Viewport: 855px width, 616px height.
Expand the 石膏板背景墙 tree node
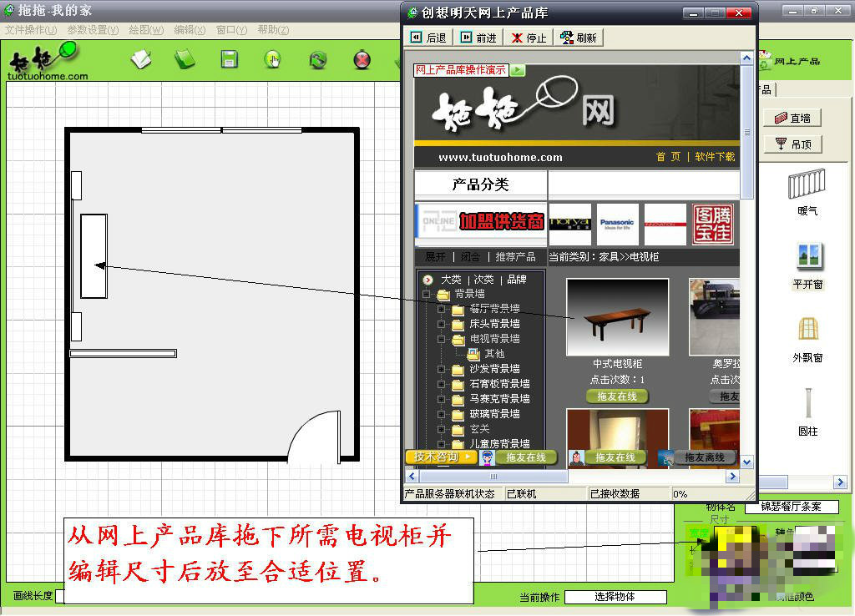pyautogui.click(x=441, y=384)
